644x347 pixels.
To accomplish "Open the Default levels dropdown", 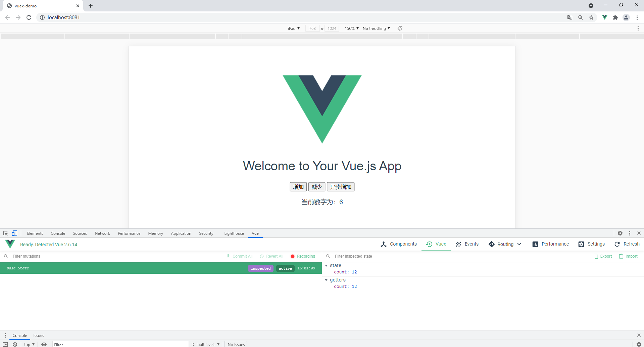I will 205,344.
